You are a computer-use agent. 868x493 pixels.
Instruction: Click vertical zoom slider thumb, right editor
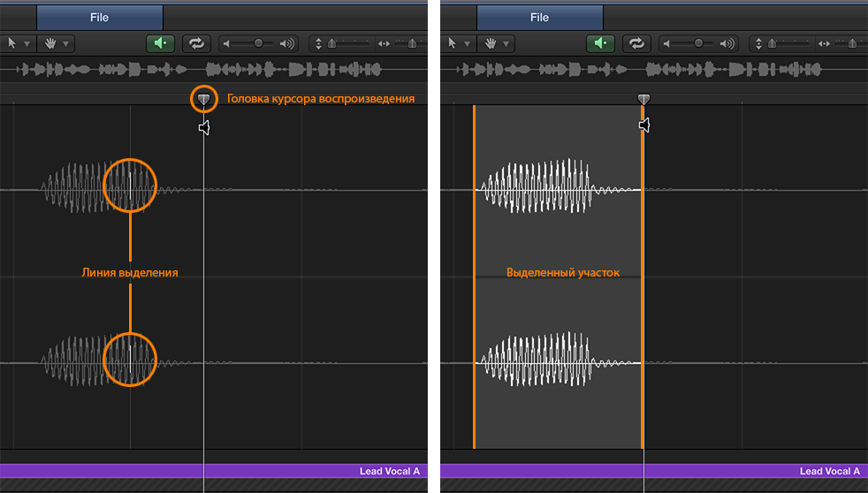pyautogui.click(x=773, y=43)
